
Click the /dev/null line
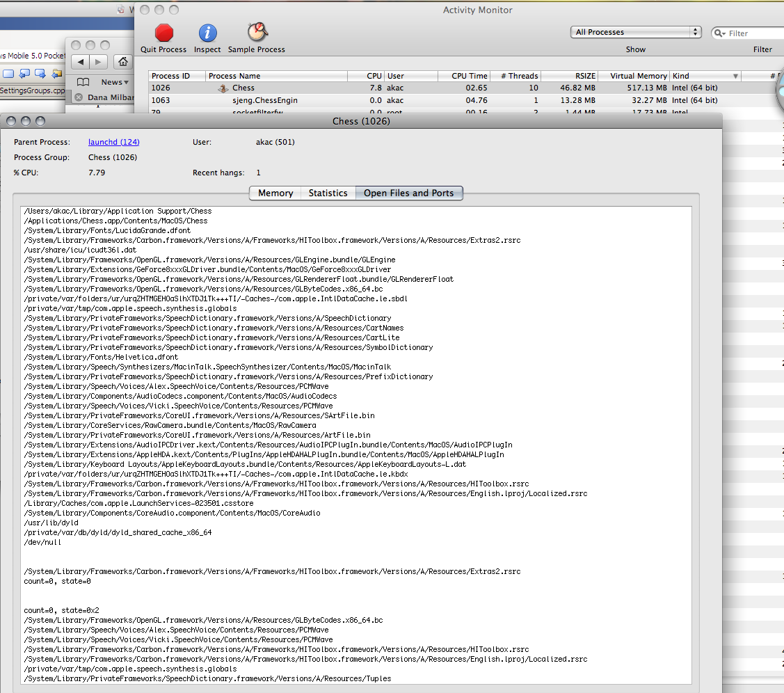point(42,543)
